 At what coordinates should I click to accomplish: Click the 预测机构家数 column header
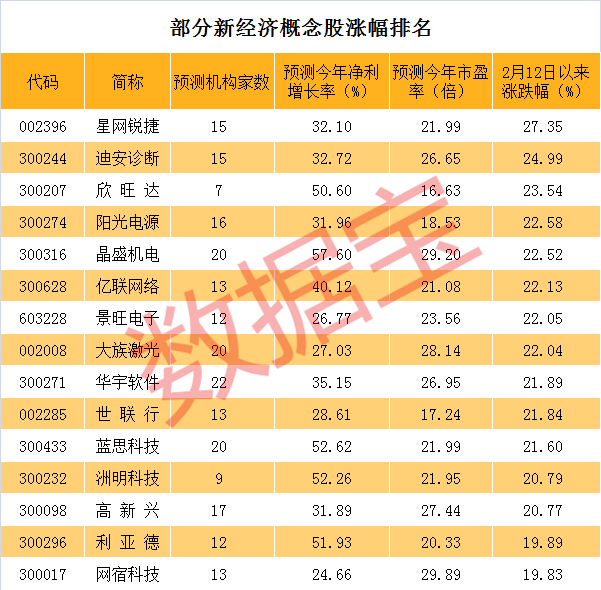point(222,82)
